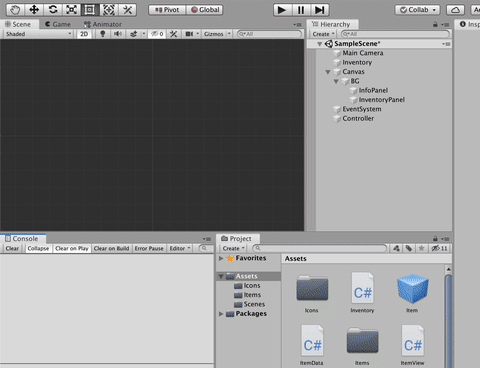The height and width of the screenshot is (368, 480).
Task: Select Controller in Hierarchy
Action: pos(358,118)
